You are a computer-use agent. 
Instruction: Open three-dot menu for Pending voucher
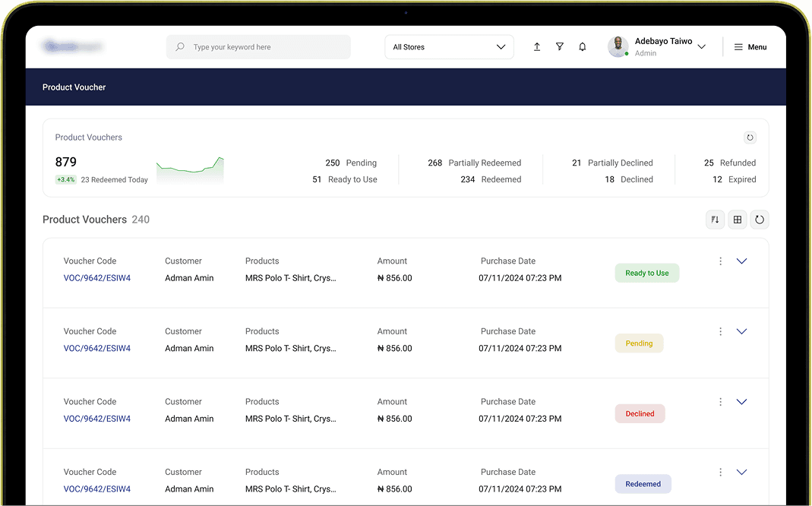coord(720,331)
